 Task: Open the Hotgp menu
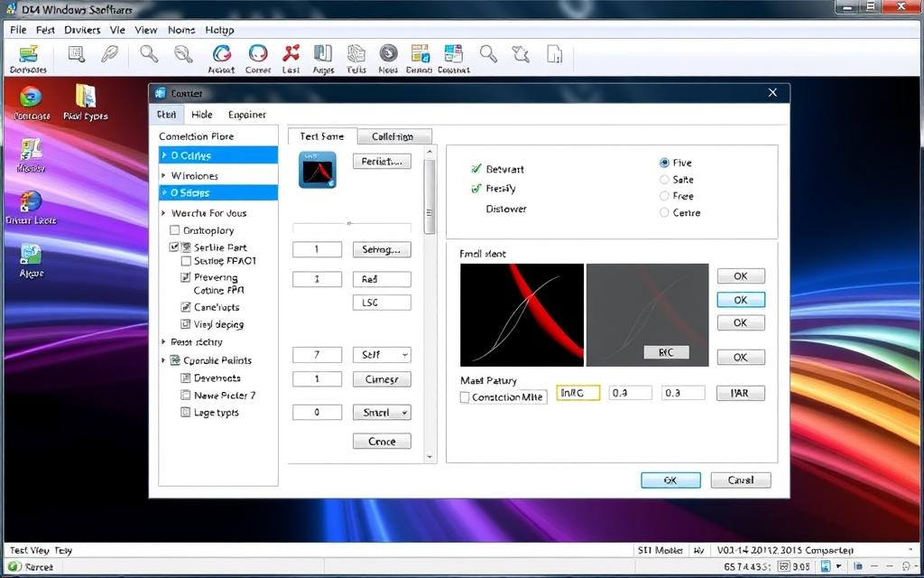pyautogui.click(x=220, y=30)
